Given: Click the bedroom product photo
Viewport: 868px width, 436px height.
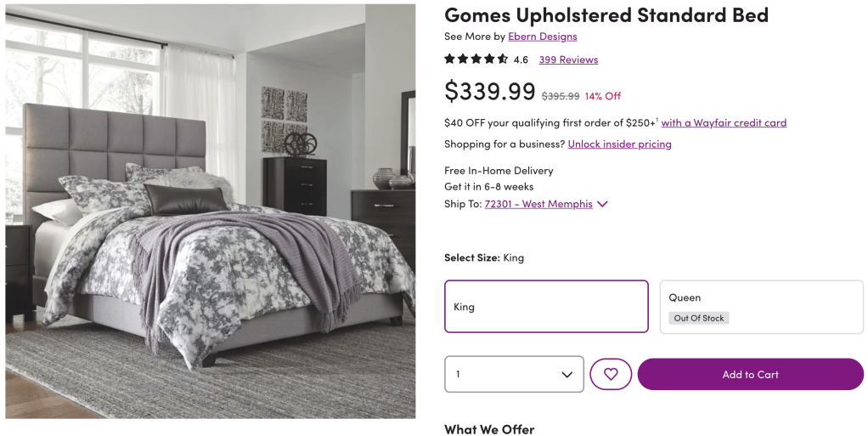Looking at the screenshot, I should coord(211,211).
